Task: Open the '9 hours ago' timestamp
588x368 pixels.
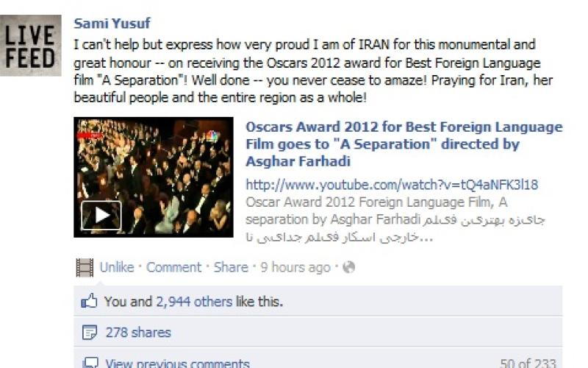Action: pos(295,267)
